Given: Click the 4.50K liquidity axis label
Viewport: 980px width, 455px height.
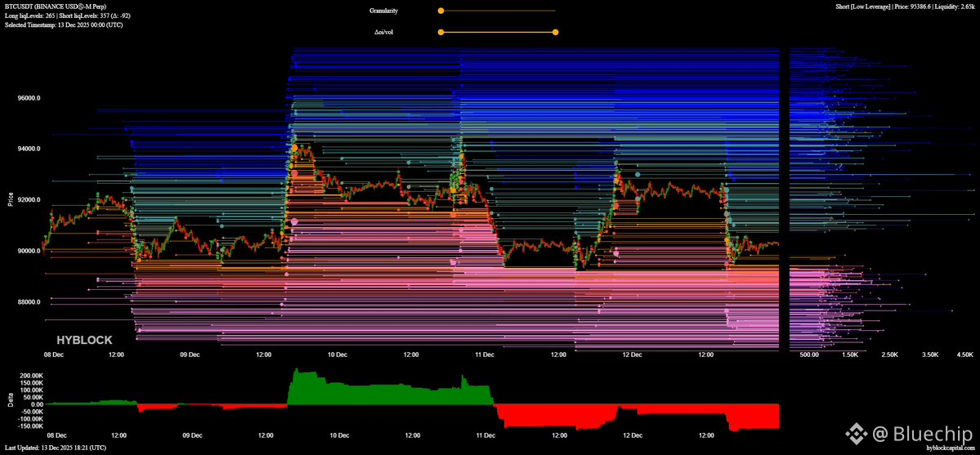Looking at the screenshot, I should pos(964,355).
